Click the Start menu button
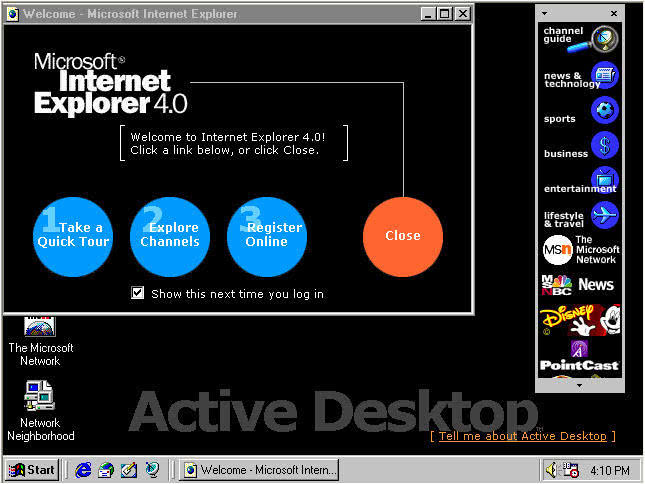645x484 pixels. 31,469
